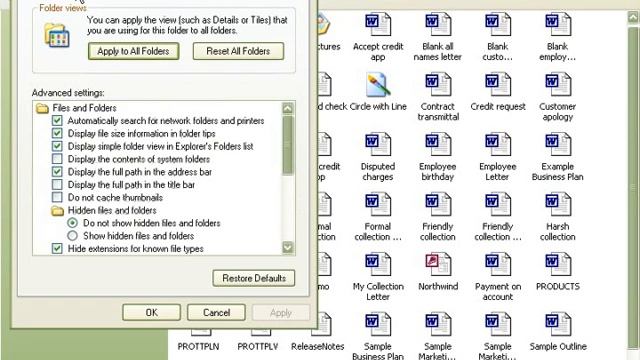This screenshot has height=360, width=640.
Task: Select the Files and Folders tree label
Action: tap(84, 108)
